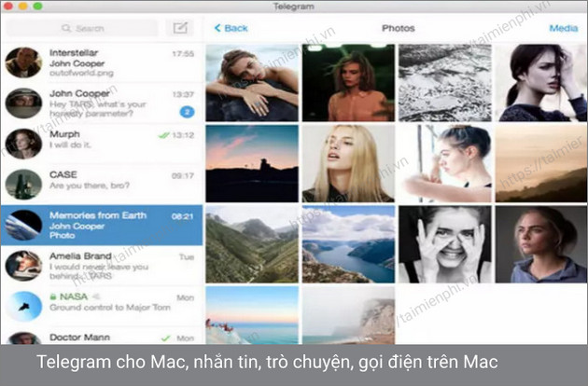Screen dimensions: 588x386
Task: Click the CASE robot avatar
Action: pos(23,185)
